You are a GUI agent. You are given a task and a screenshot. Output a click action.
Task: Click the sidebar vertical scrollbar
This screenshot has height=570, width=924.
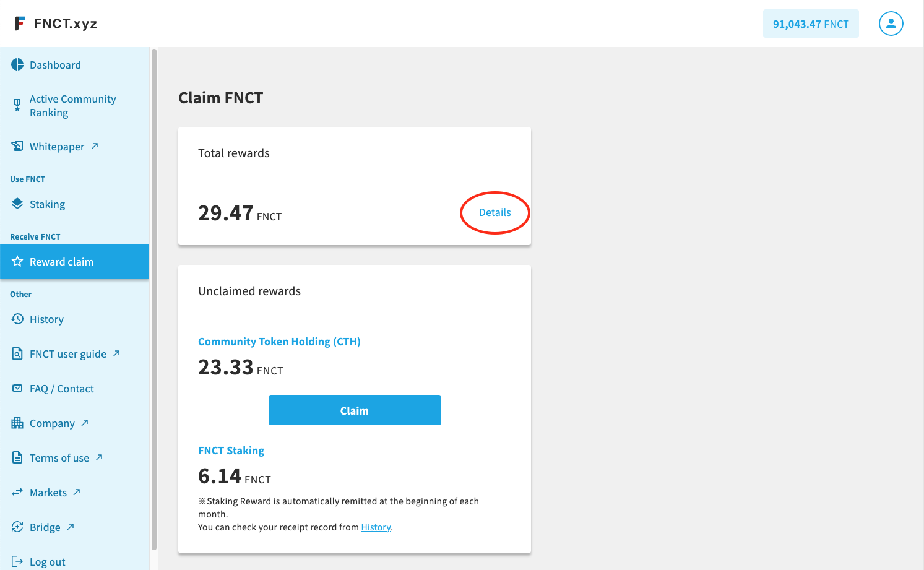(154, 299)
